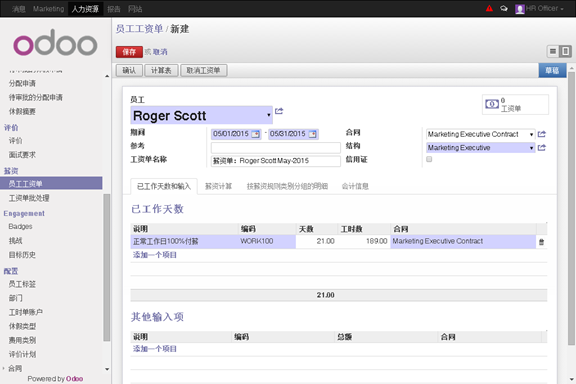Image resolution: width=576 pixels, height=384 pixels.
Task: Go to 员工工资单 breadcrumb link
Action: click(x=139, y=29)
